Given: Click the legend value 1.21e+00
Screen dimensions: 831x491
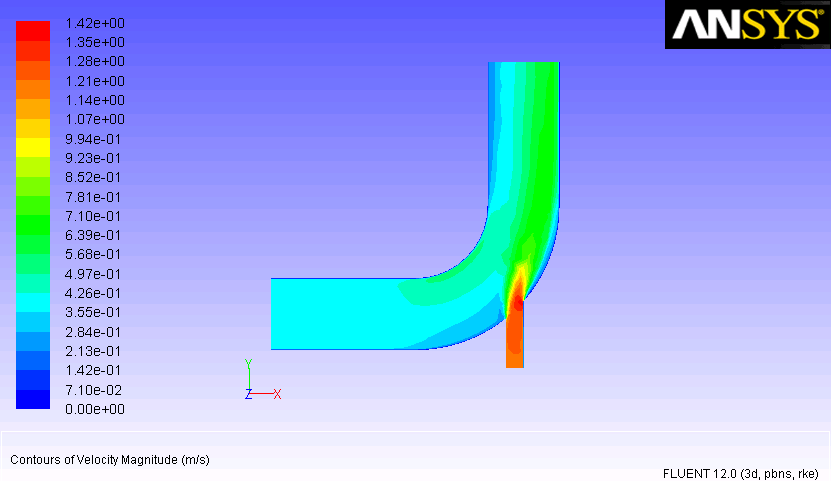Looking at the screenshot, I should 95,81.
